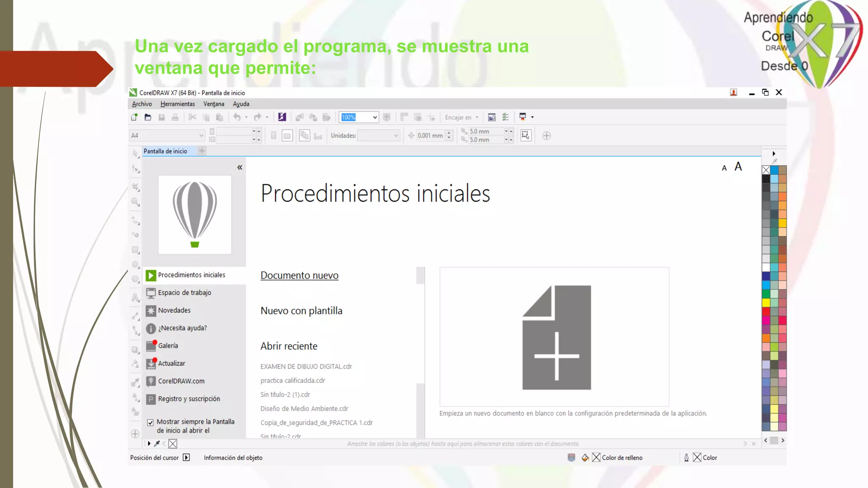The width and height of the screenshot is (868, 488).
Task: Expand Posición del cursor arrow
Action: [x=186, y=457]
